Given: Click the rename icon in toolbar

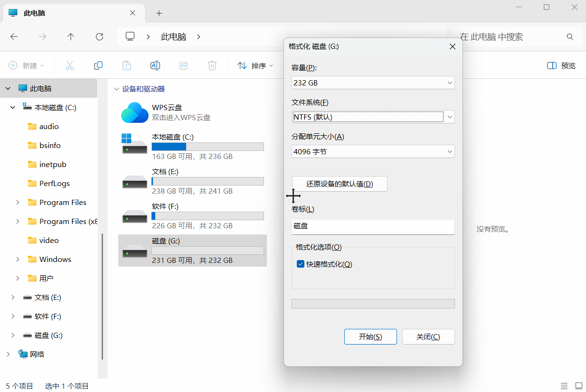Looking at the screenshot, I should tap(155, 65).
